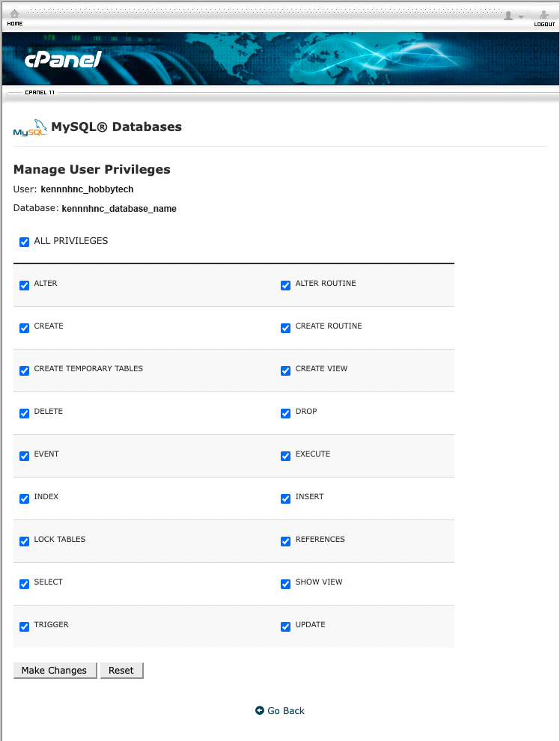Toggle the LOCK TABLES checkbox

(25, 541)
